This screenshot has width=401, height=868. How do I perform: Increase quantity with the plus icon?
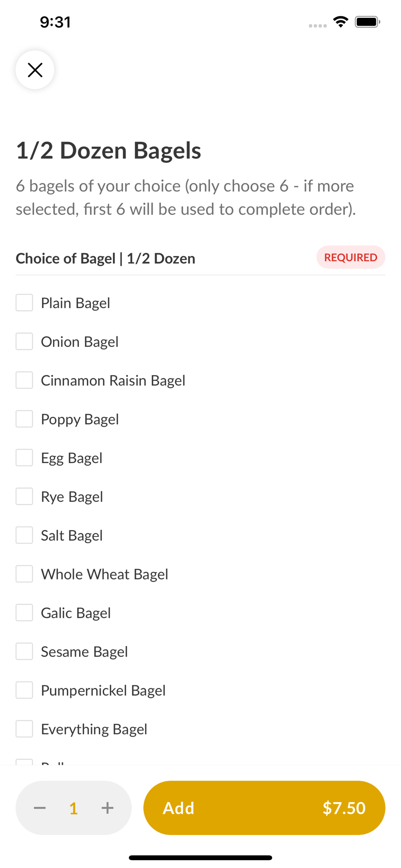click(107, 808)
